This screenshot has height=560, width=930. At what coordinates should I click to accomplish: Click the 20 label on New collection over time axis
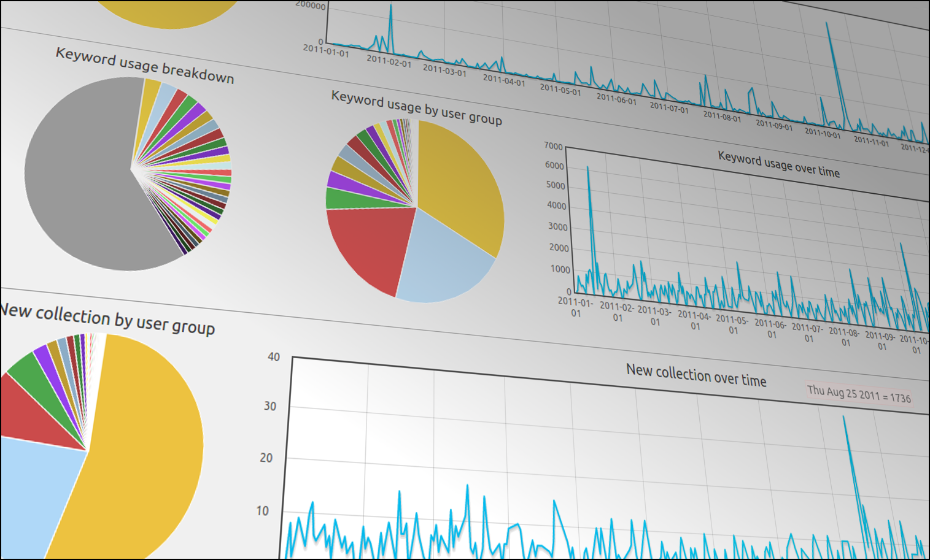[x=266, y=458]
